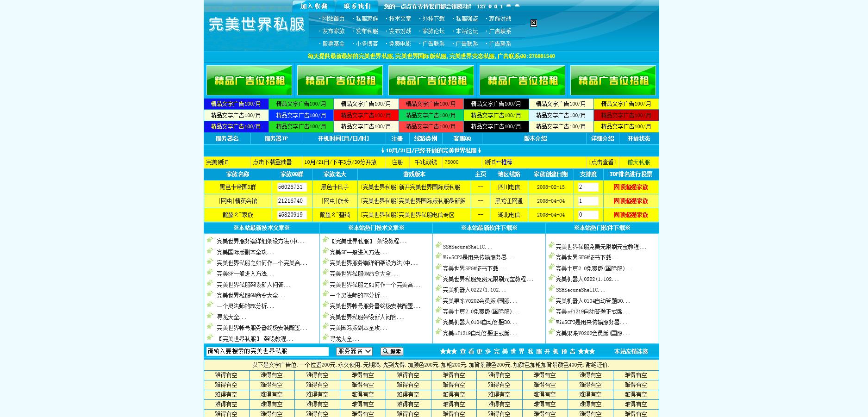Click the 完美世界私服 site logo
This screenshot has height=417, width=868.
(x=256, y=25)
